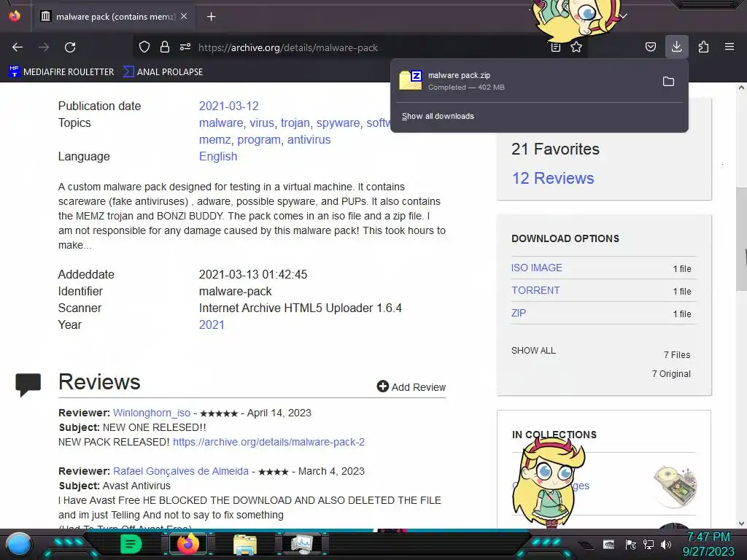
Task: Click the collection thumbnail image
Action: coord(675,486)
